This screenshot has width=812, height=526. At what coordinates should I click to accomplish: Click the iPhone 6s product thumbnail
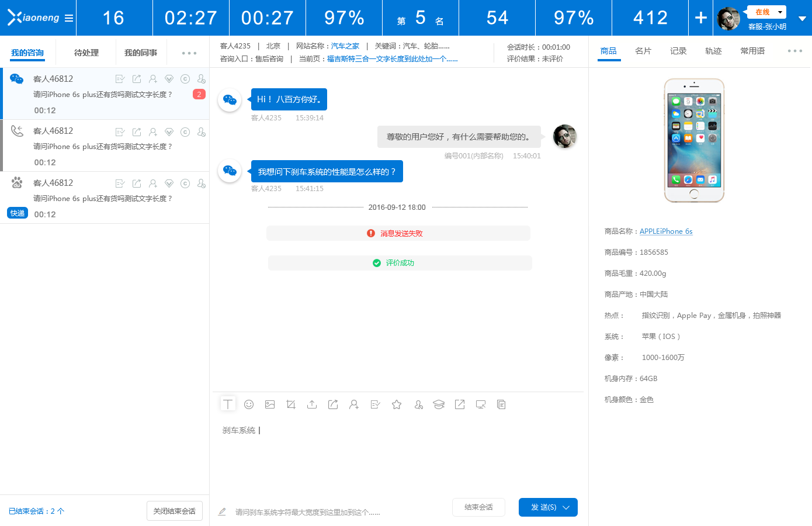[x=694, y=140]
